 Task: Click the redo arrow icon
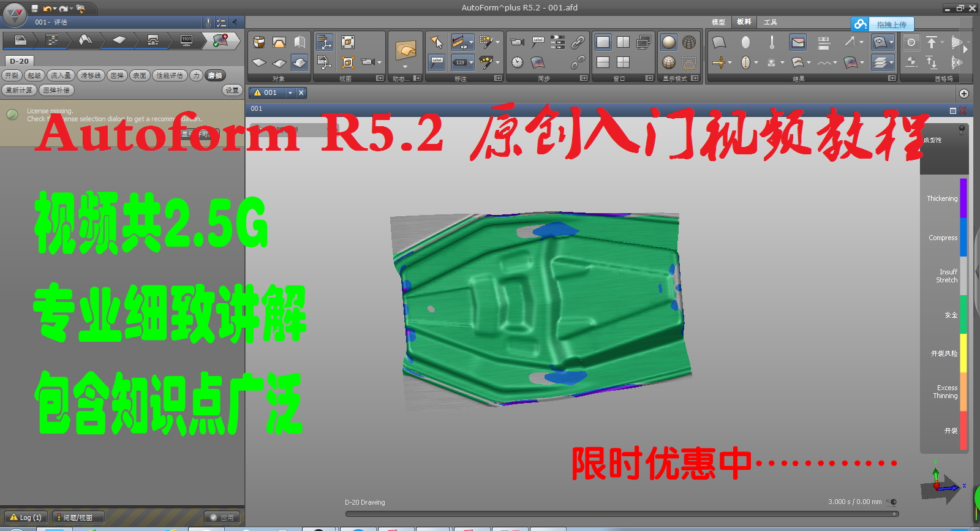pos(63,9)
